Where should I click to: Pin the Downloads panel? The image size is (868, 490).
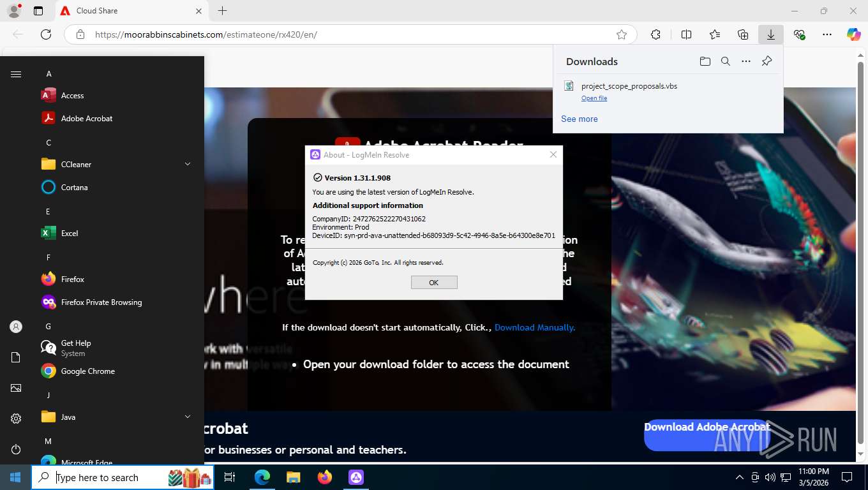pyautogui.click(x=767, y=61)
